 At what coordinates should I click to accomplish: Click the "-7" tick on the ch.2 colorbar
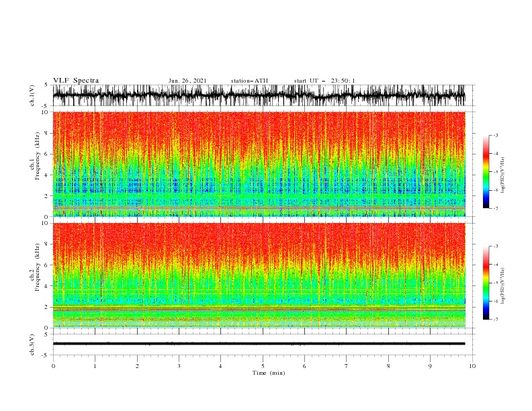point(496,320)
